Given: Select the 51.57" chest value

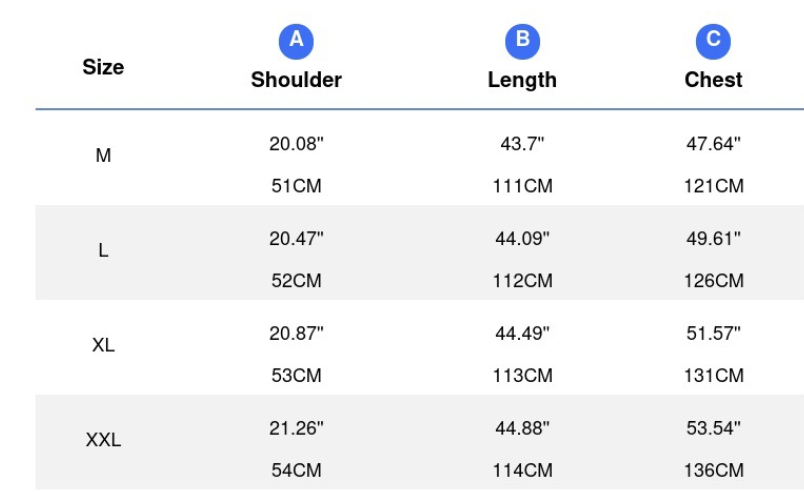Looking at the screenshot, I should tap(713, 334).
